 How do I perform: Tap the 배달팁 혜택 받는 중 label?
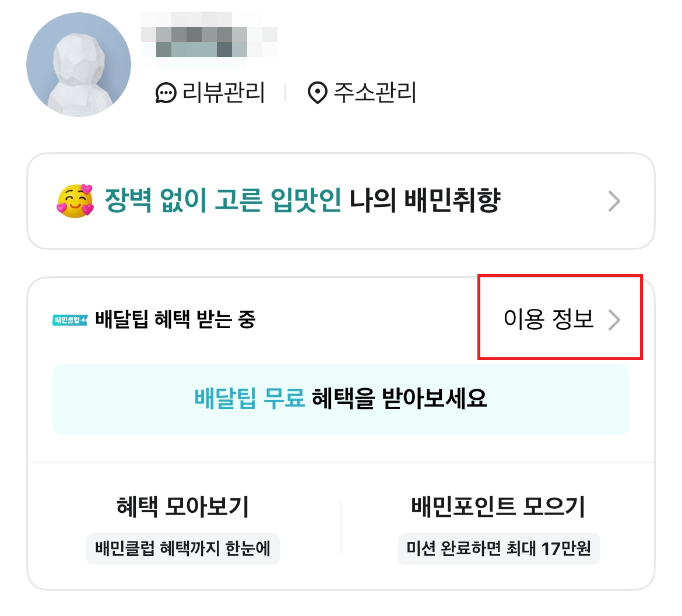[175, 320]
